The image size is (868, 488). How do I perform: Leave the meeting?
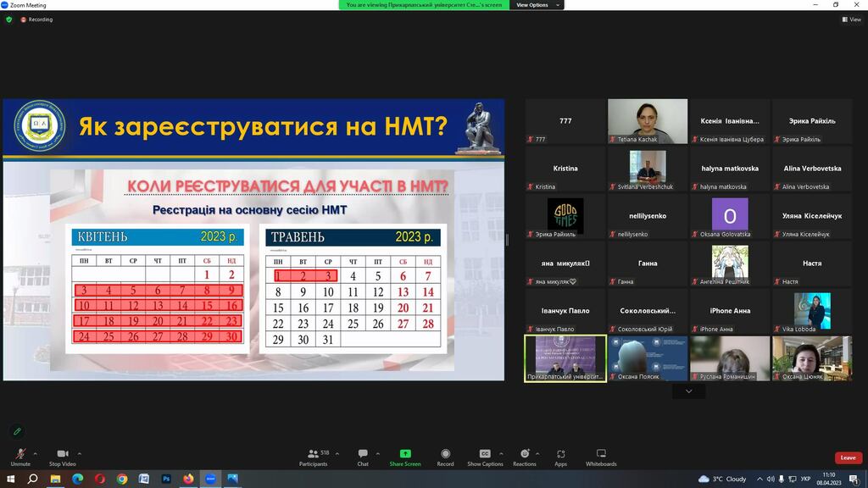[848, 457]
